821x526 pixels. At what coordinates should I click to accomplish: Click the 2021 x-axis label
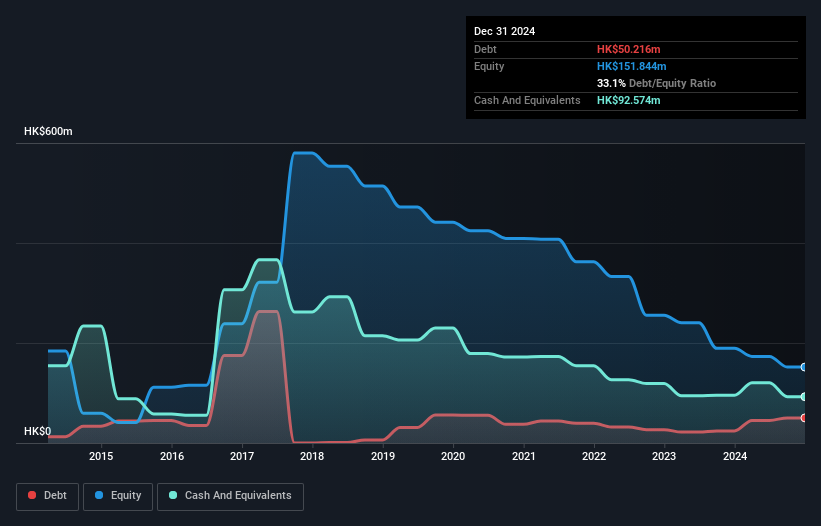tap(524, 456)
